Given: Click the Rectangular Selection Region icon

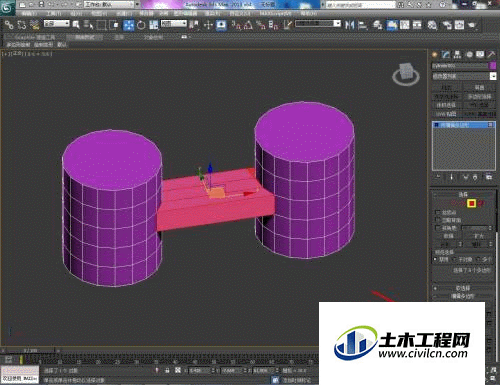Looking at the screenshot, I should tap(101, 25).
